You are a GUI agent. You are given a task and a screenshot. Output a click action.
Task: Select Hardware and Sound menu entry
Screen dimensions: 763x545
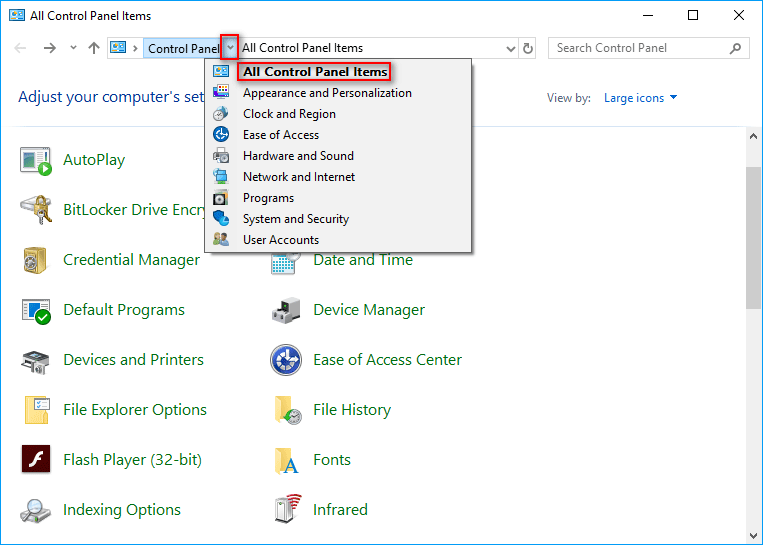(298, 156)
